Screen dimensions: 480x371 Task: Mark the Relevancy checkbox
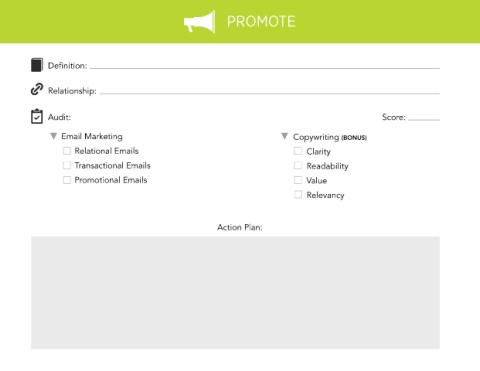tap(298, 194)
